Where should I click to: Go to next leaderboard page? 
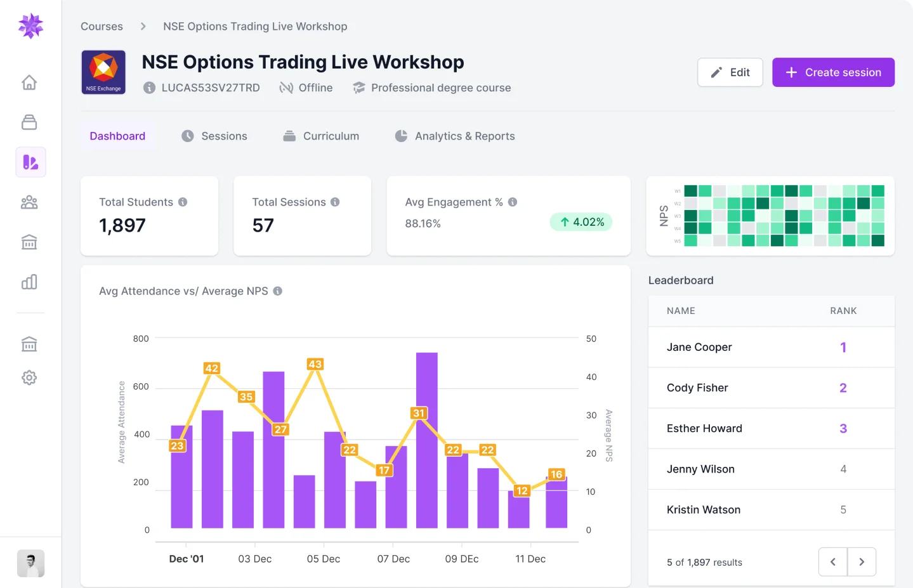[x=862, y=562]
